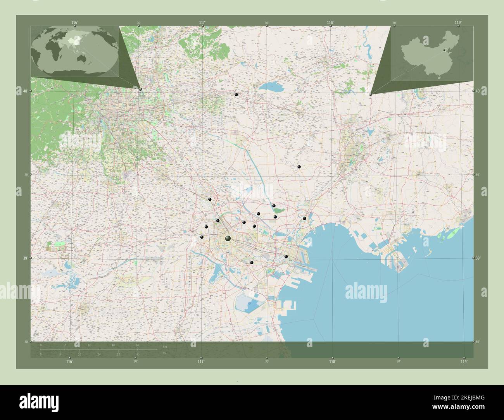504x420 pixels.
Task: Click the large Tianjin capital marker sphere
Action: [x=228, y=239]
